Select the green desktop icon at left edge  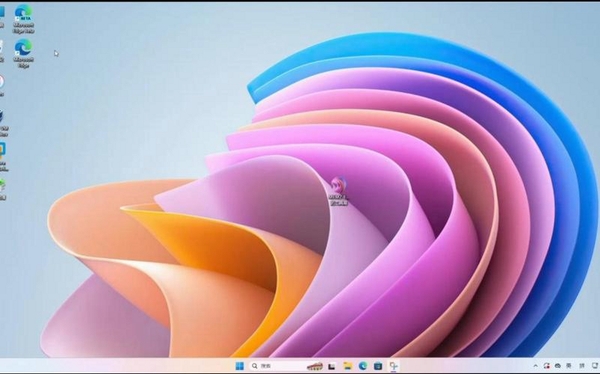pyautogui.click(x=2, y=189)
